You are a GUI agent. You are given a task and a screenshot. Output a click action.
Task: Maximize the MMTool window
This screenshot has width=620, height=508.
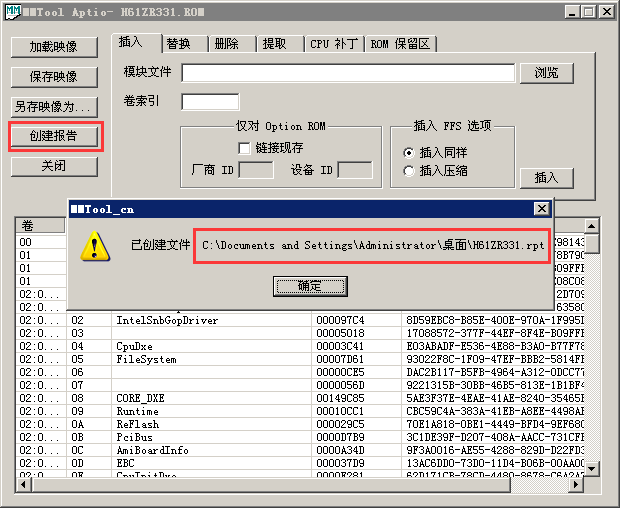588,12
